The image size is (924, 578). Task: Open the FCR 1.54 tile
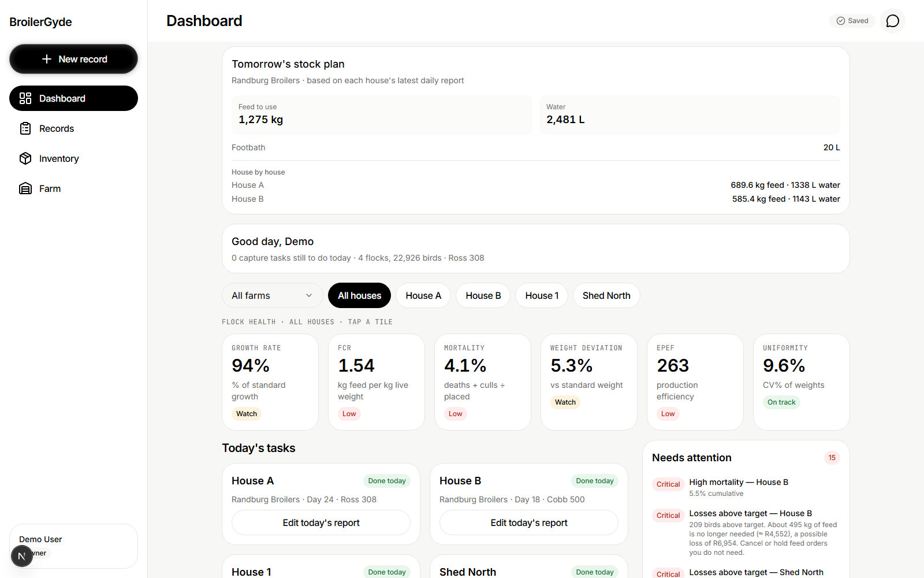point(377,382)
